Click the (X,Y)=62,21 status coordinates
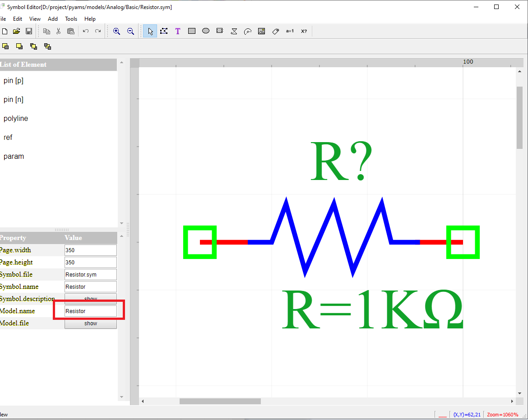The width and height of the screenshot is (528, 420). click(467, 415)
